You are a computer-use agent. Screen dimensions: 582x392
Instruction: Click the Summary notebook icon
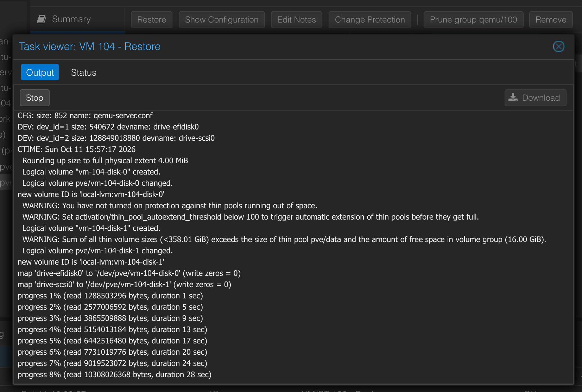tap(42, 19)
